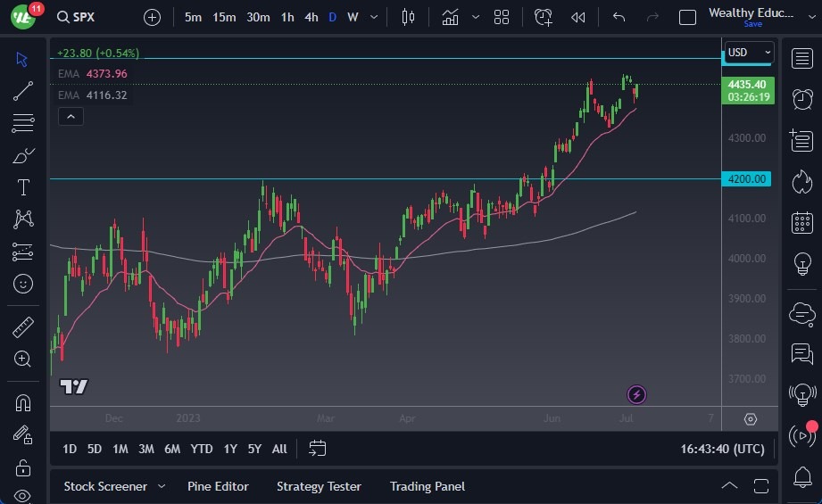Toggle visibility of all drawings eye
Viewport: 822px width, 504px height.
point(23,495)
